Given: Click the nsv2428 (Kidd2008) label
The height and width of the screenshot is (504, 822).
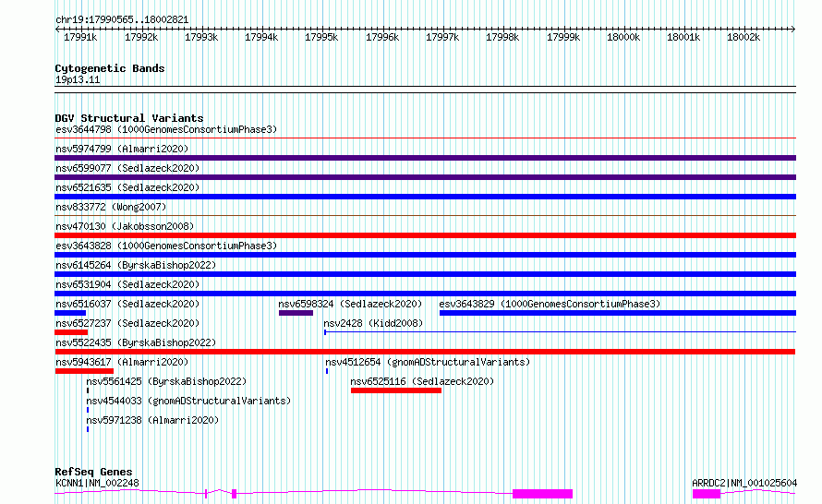Looking at the screenshot, I should pos(373,323).
